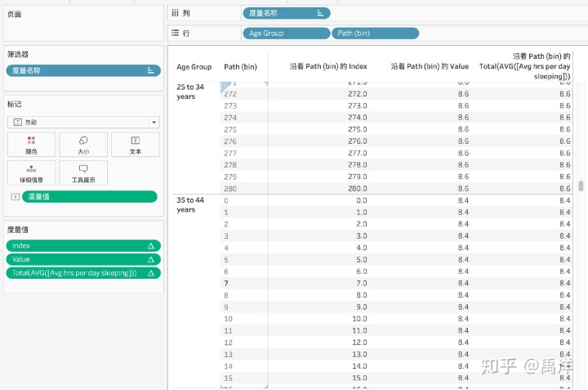Image resolution: width=588 pixels, height=390 pixels.
Task: Click the Age Group column header
Action: 194,67
